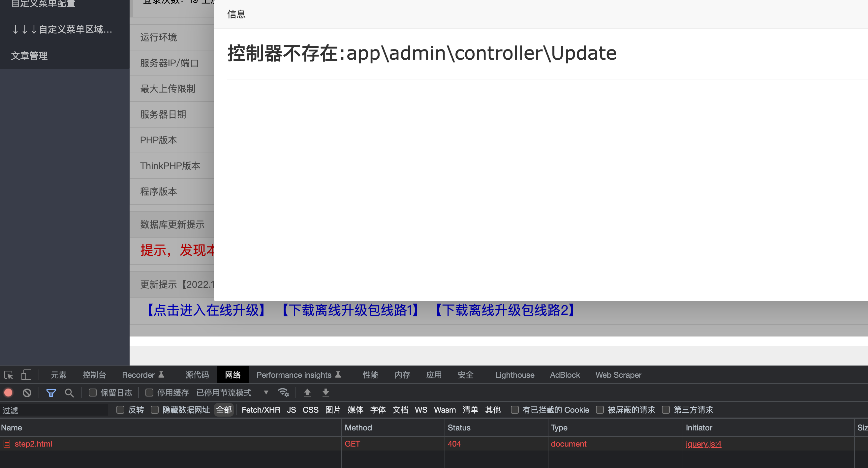Import HAR file using the upload arrow icon
The height and width of the screenshot is (468, 868).
tap(307, 393)
